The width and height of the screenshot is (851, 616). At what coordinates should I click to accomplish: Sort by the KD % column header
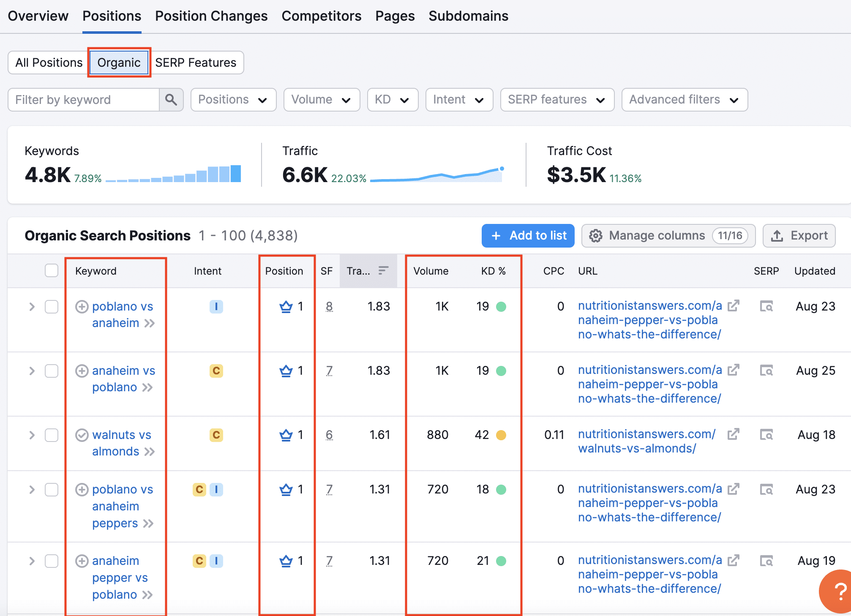coord(494,271)
